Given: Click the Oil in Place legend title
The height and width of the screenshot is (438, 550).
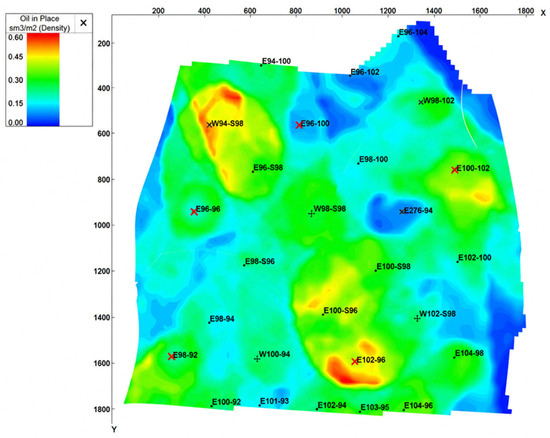Looking at the screenshot, I should click(40, 23).
